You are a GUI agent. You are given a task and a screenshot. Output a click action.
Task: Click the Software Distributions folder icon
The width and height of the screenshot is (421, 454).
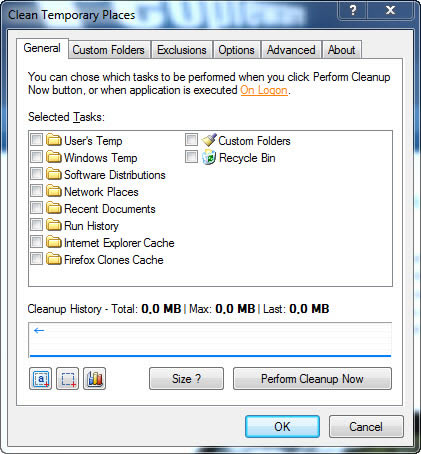[x=54, y=174]
